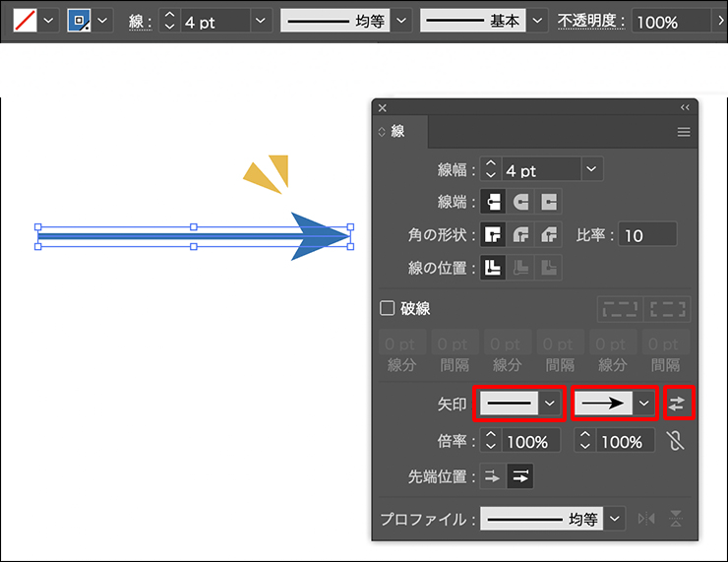728x562 pixels.
Task: Open the 線 panel options menu
Action: (684, 132)
